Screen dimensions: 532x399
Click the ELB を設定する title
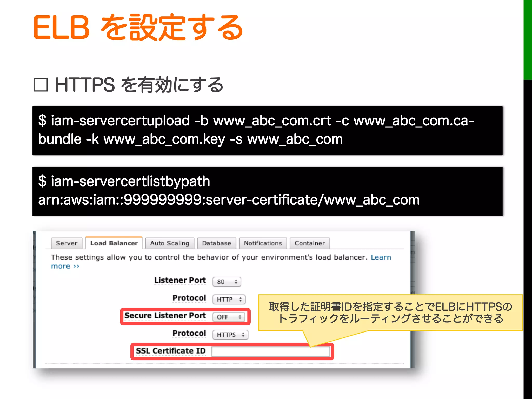click(138, 27)
